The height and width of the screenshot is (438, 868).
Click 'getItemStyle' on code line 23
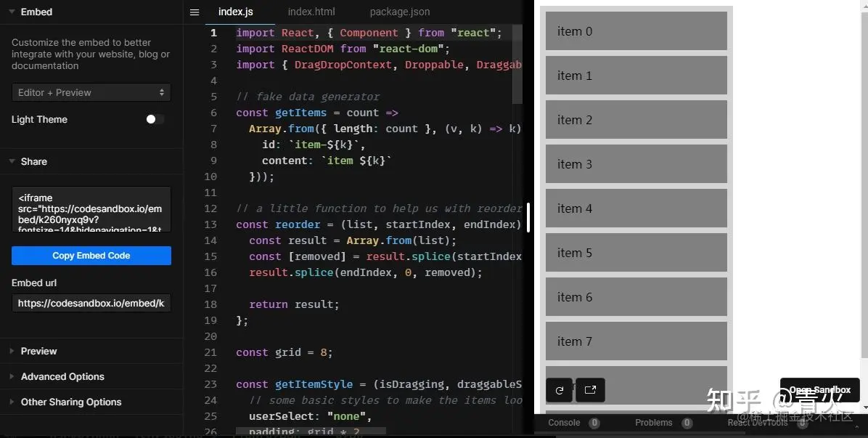pos(314,384)
